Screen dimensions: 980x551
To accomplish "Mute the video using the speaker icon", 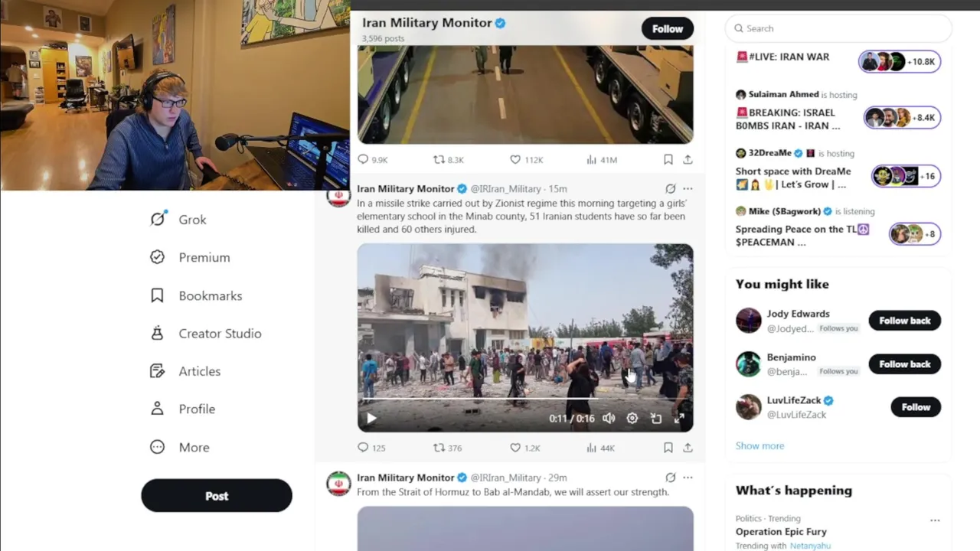I will tap(609, 419).
